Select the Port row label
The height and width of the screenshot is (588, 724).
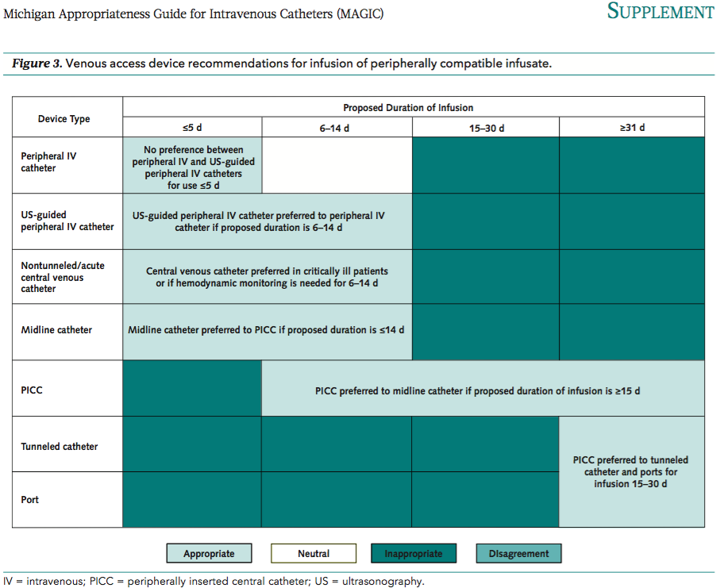[x=30, y=500]
